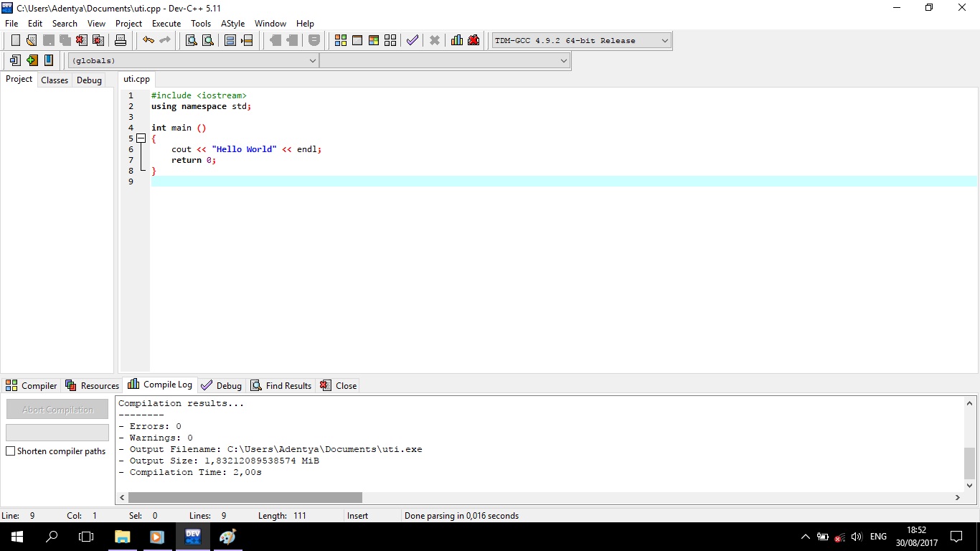
Task: Click the Goto Line toolbar icon
Action: point(247,40)
